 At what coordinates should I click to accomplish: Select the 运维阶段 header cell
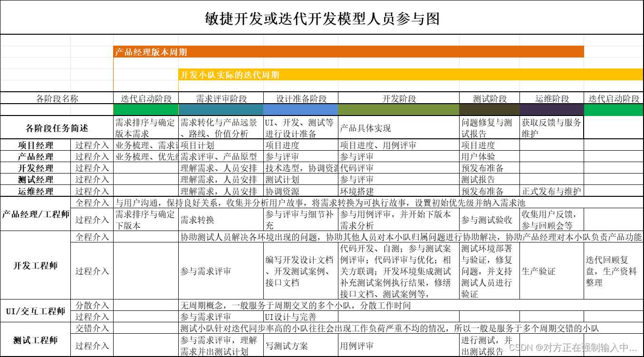tap(552, 98)
